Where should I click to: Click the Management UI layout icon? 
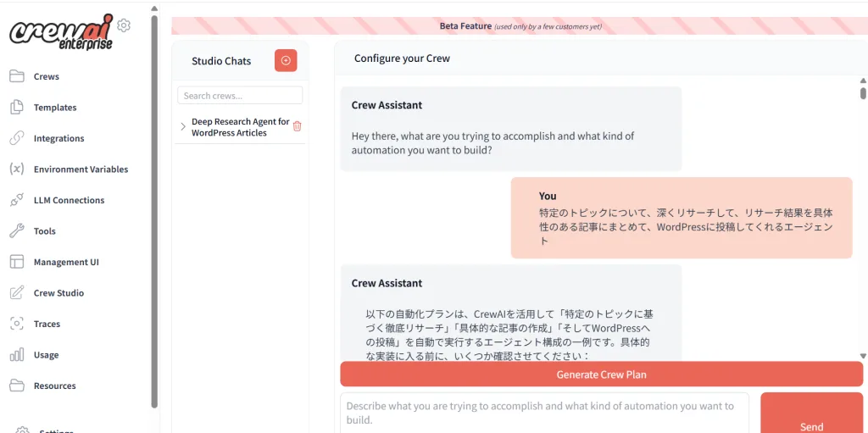pyautogui.click(x=17, y=262)
